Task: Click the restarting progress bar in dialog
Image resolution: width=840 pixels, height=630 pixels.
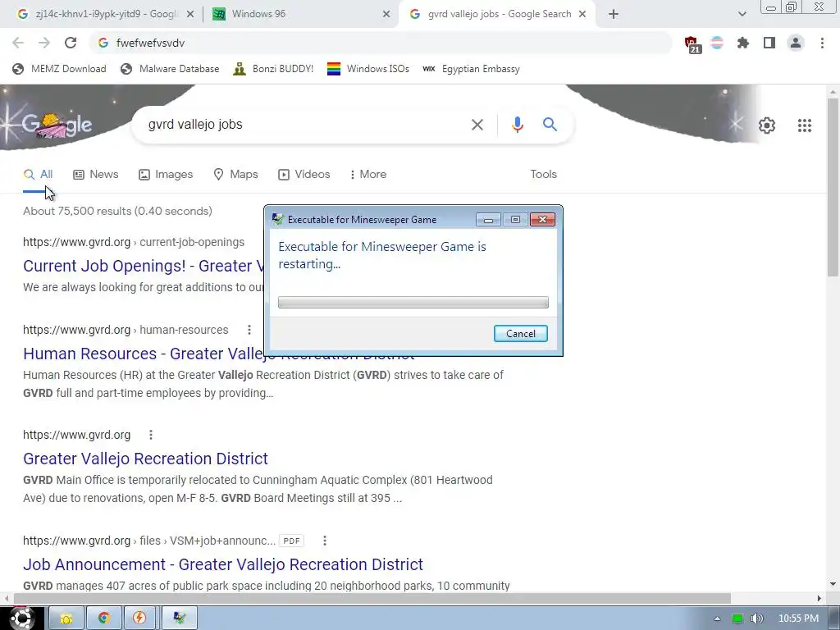Action: coord(413,302)
